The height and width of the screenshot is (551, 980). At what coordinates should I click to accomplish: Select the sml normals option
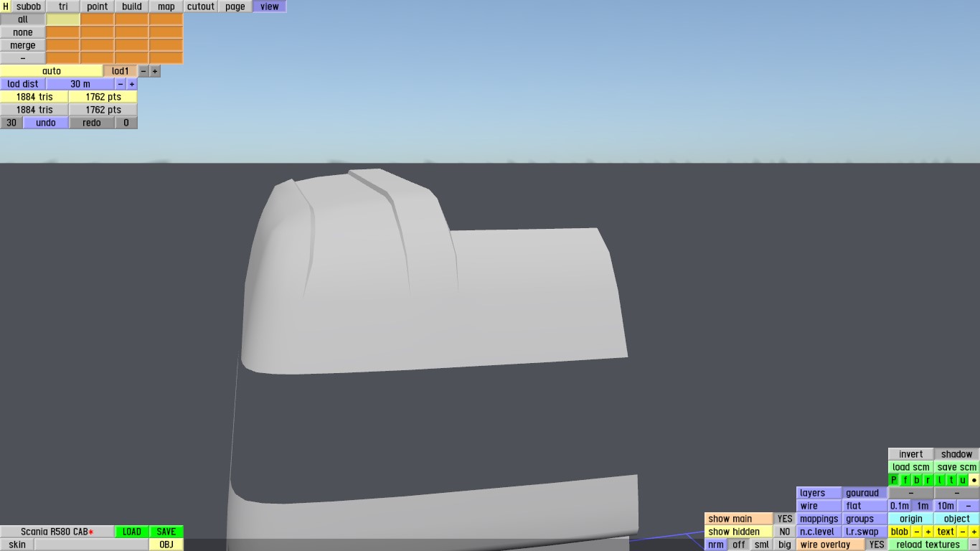click(x=762, y=545)
